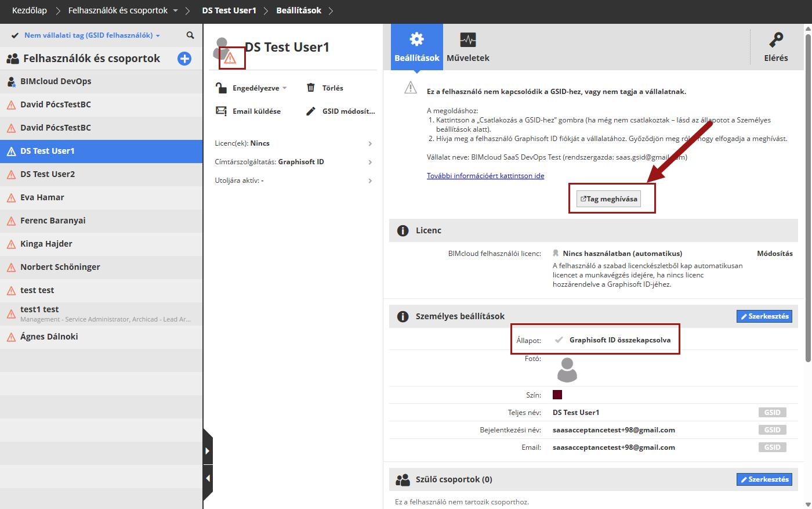Select Norbert Schöninger in the user list
812x509 pixels.
[101, 267]
